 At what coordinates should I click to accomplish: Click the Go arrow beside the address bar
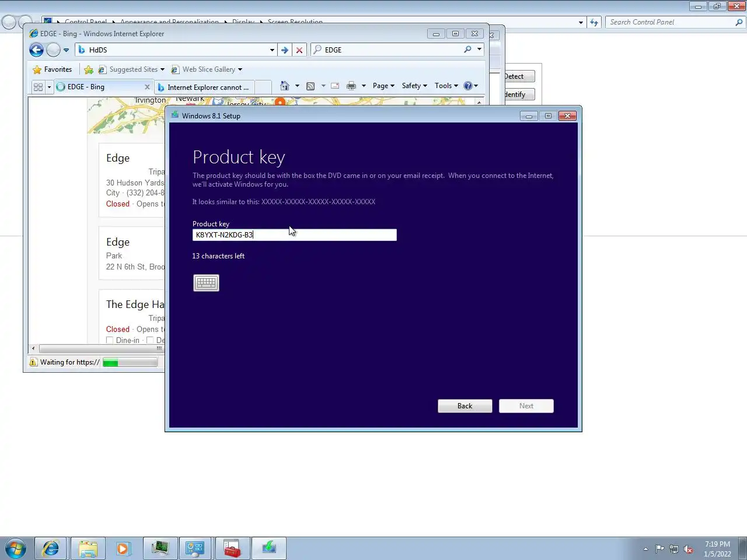(x=284, y=50)
